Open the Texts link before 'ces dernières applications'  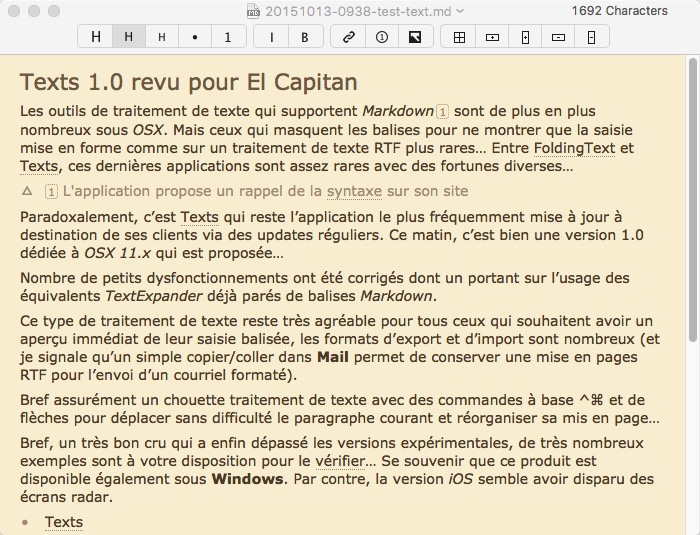pyautogui.click(x=39, y=166)
